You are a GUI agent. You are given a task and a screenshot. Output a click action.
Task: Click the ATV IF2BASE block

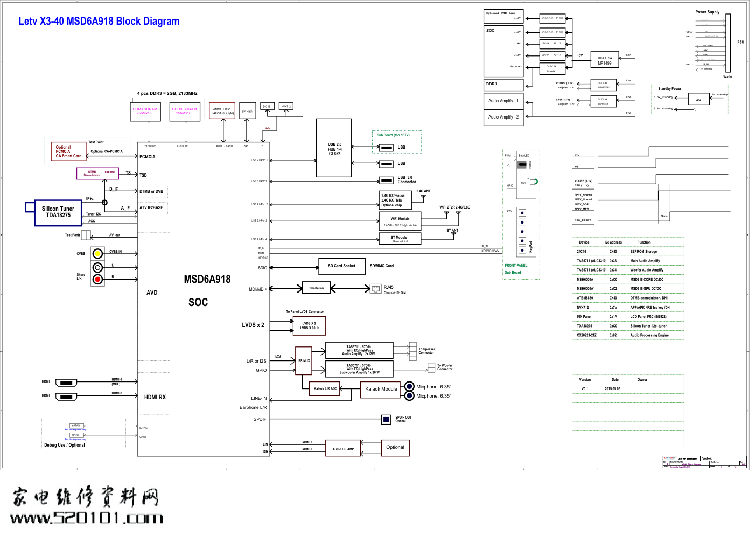[151, 208]
